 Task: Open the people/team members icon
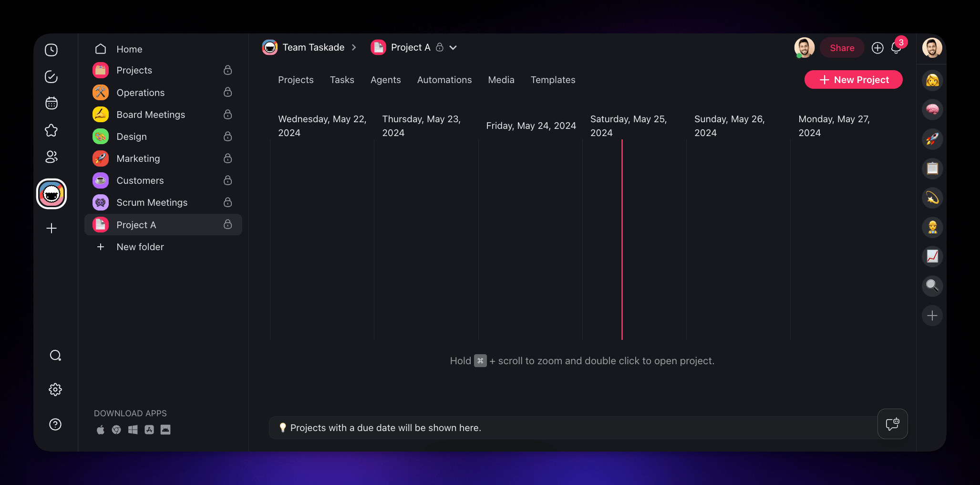tap(51, 157)
